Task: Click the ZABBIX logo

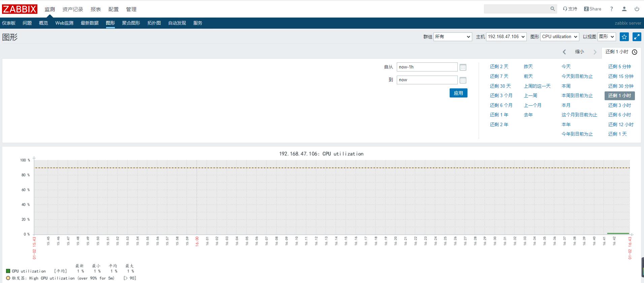Action: coord(20,9)
